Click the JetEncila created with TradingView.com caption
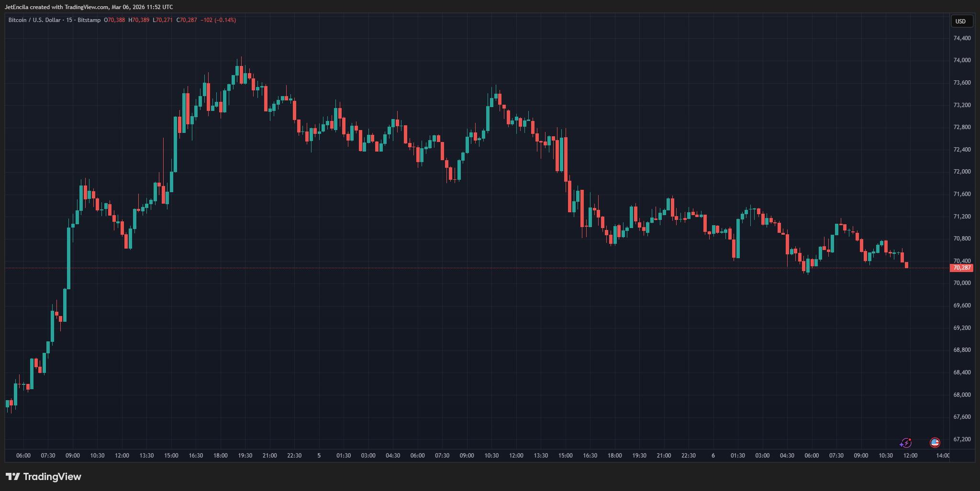This screenshot has width=980, height=491. (x=89, y=7)
